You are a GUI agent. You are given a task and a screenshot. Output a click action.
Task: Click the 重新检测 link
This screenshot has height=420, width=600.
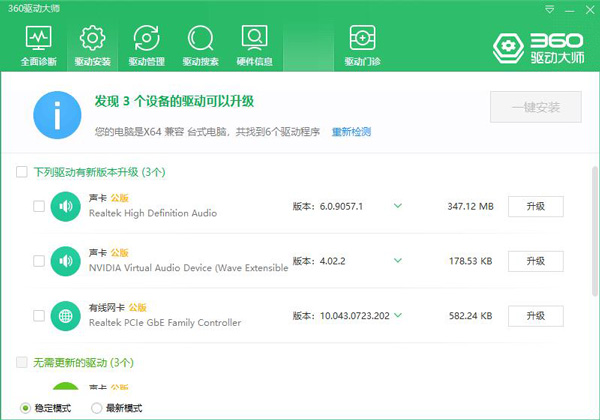pyautogui.click(x=351, y=132)
